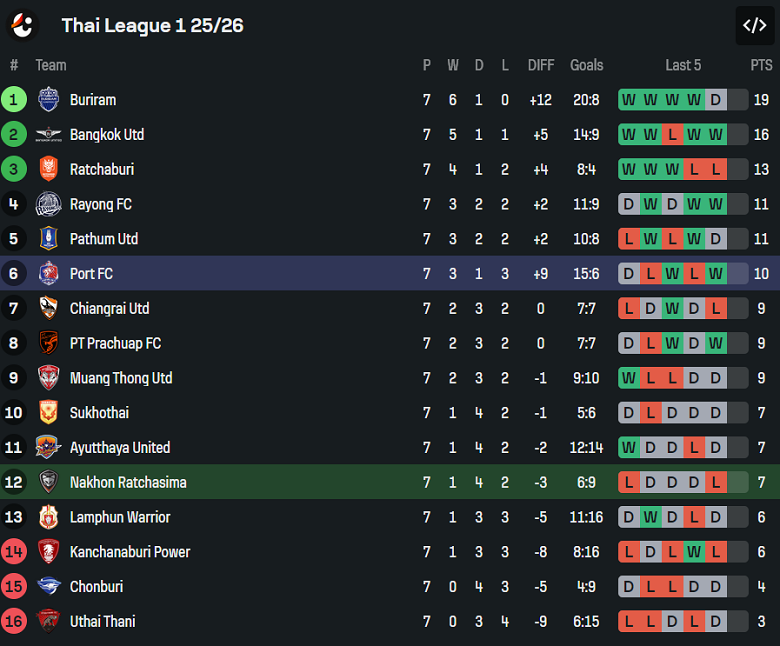Viewport: 780px width, 646px height.
Task: Sort table by DIFF column header
Action: 540,65
